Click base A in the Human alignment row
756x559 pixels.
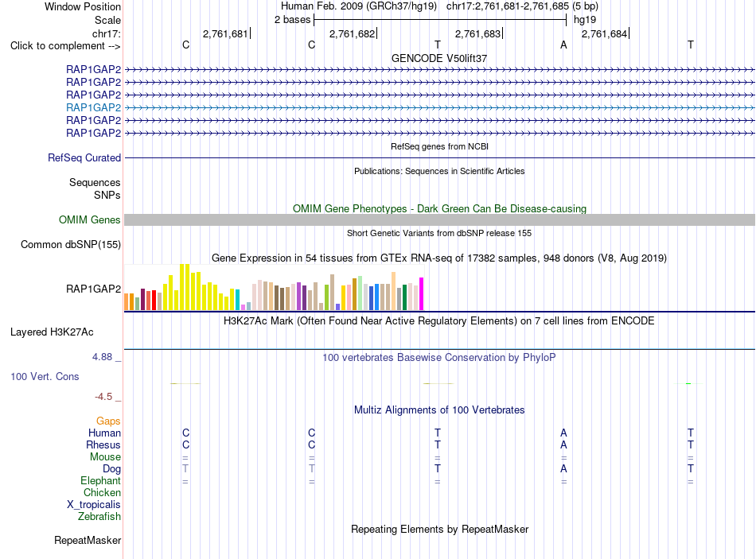(563, 433)
